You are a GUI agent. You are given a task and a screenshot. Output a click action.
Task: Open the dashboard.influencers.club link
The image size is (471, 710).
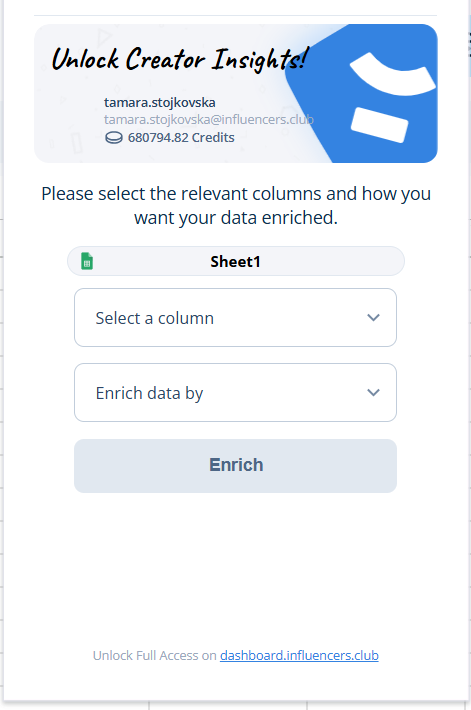(299, 655)
